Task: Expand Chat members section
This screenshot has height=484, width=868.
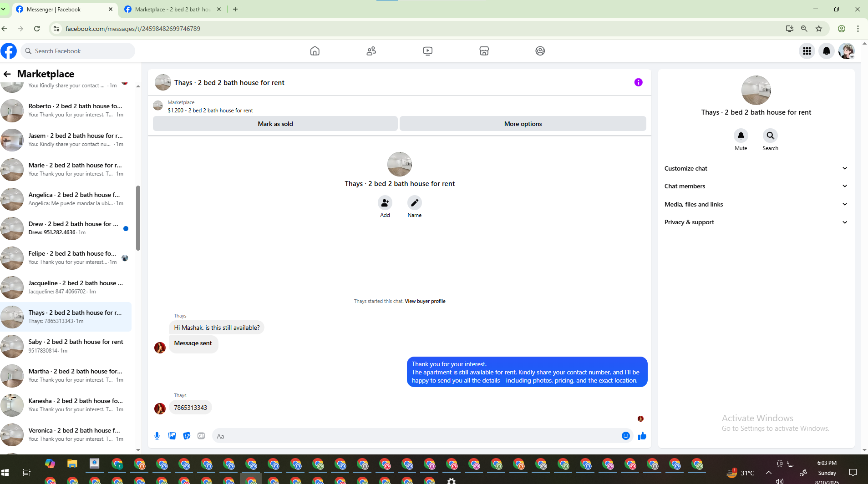Action: (x=756, y=186)
